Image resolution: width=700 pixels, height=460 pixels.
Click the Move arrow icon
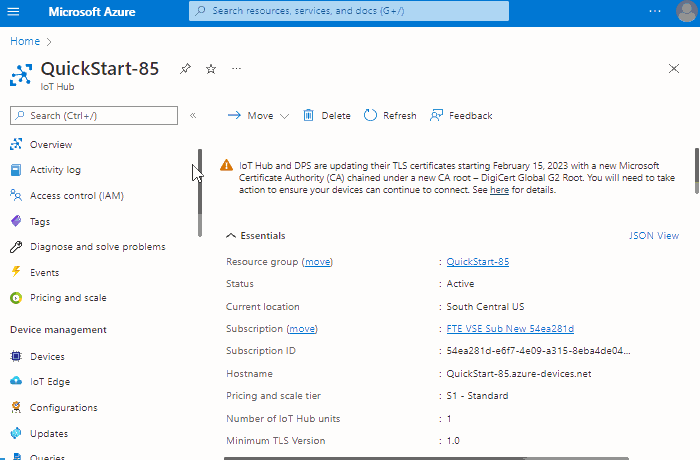click(x=234, y=116)
